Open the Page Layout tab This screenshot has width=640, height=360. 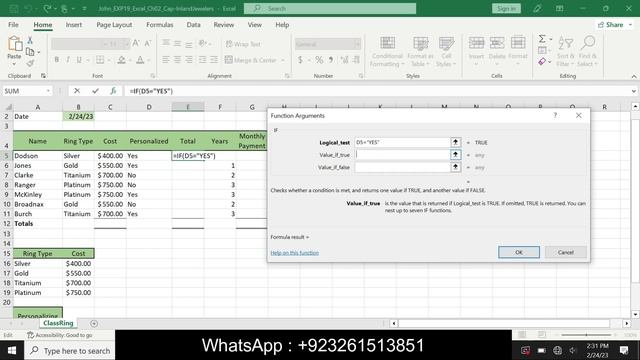click(114, 25)
